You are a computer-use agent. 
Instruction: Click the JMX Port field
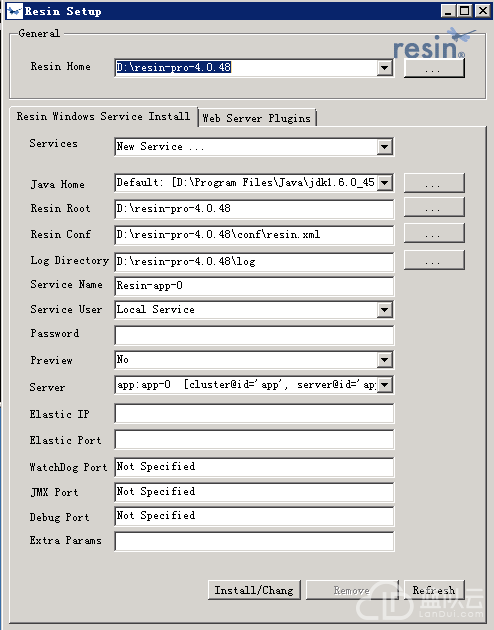tap(254, 492)
